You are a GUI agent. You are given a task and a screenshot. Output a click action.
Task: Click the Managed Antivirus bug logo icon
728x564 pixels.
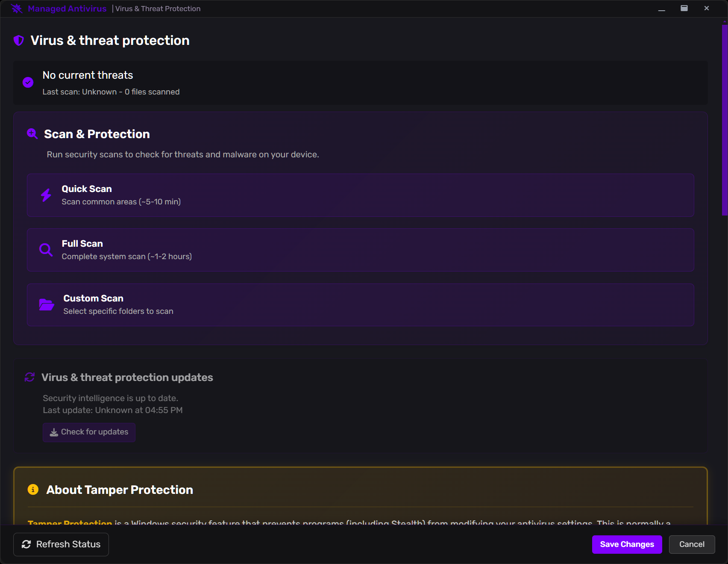coord(17,9)
